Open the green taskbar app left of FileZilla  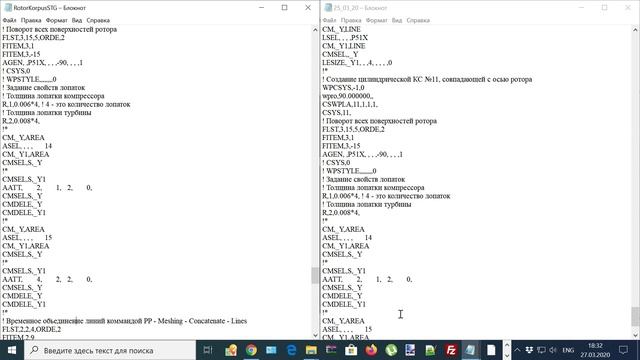(x=431, y=350)
